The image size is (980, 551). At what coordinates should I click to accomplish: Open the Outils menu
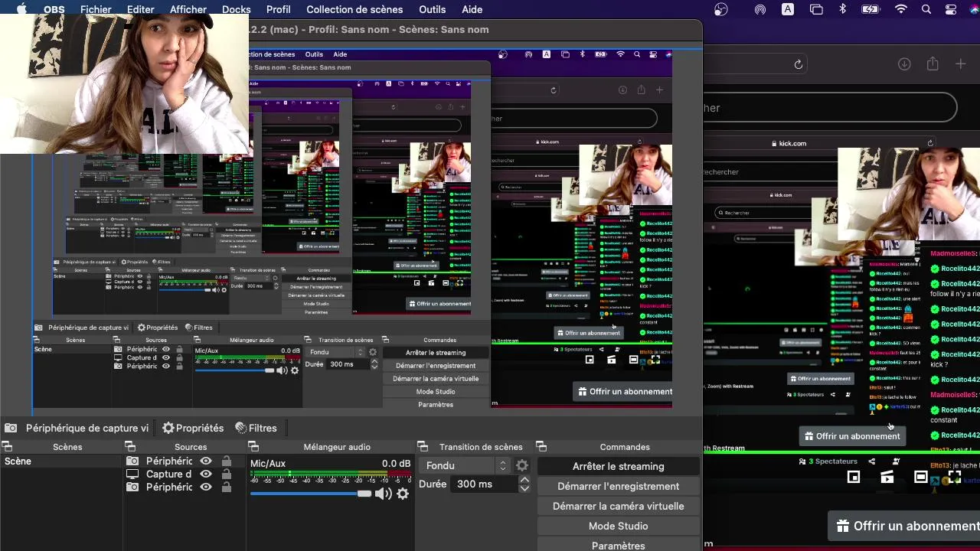(x=433, y=9)
